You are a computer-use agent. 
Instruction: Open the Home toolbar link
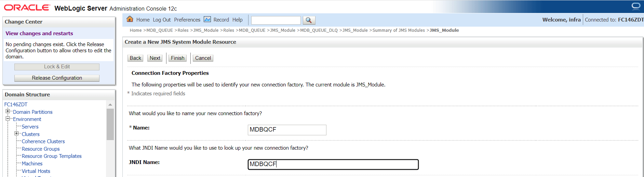click(x=143, y=20)
